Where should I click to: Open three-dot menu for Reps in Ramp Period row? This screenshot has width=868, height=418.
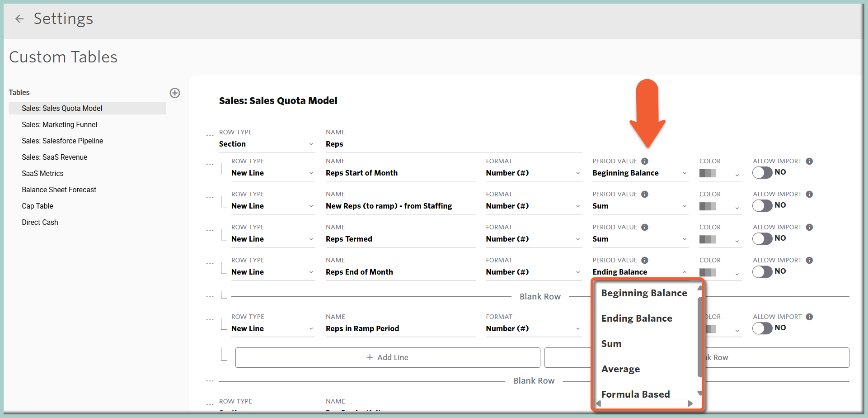click(x=210, y=320)
